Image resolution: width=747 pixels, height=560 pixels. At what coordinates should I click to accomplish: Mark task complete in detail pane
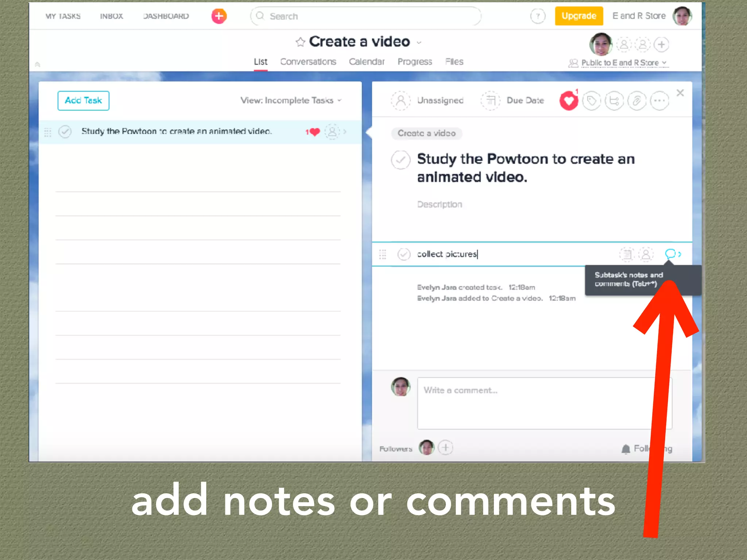pyautogui.click(x=400, y=160)
